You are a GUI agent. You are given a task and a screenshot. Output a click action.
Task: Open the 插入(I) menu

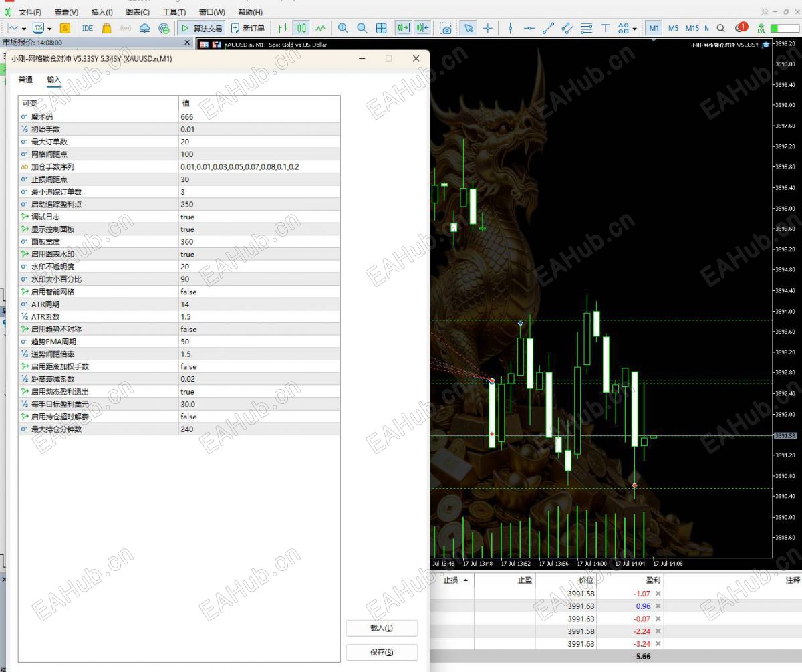[102, 12]
